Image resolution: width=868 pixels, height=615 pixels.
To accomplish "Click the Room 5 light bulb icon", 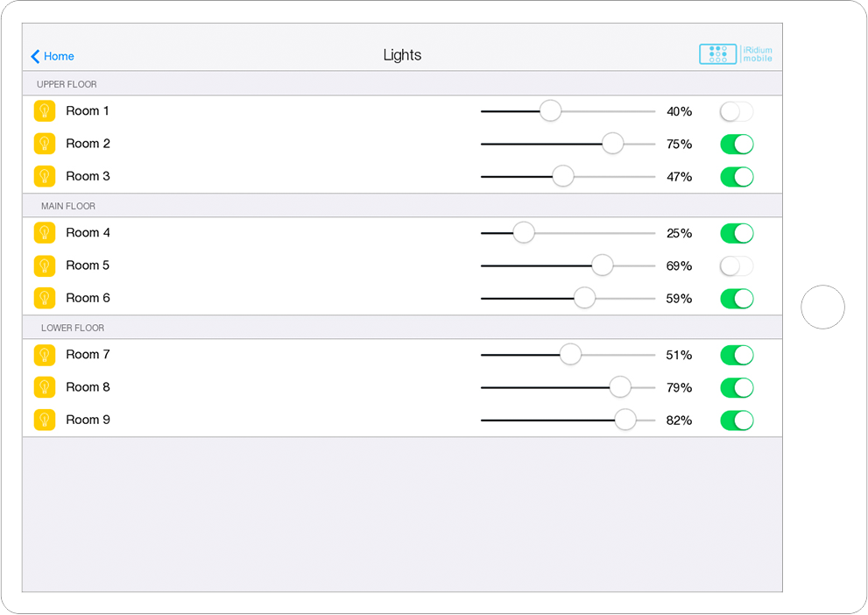I will pos(45,265).
